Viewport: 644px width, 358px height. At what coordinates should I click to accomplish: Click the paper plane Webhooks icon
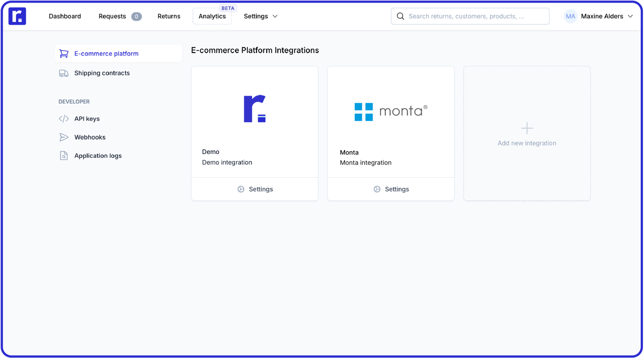pos(64,137)
